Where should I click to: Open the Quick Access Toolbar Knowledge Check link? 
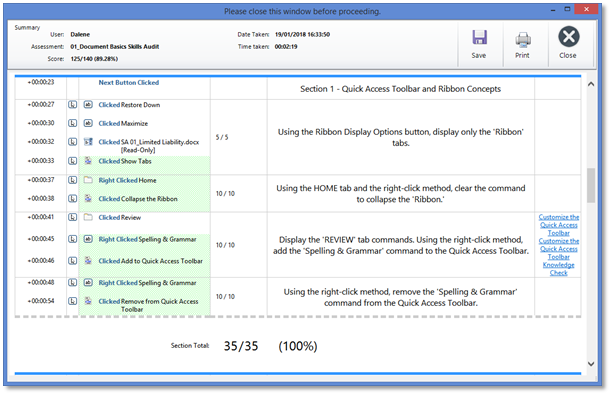pos(559,257)
